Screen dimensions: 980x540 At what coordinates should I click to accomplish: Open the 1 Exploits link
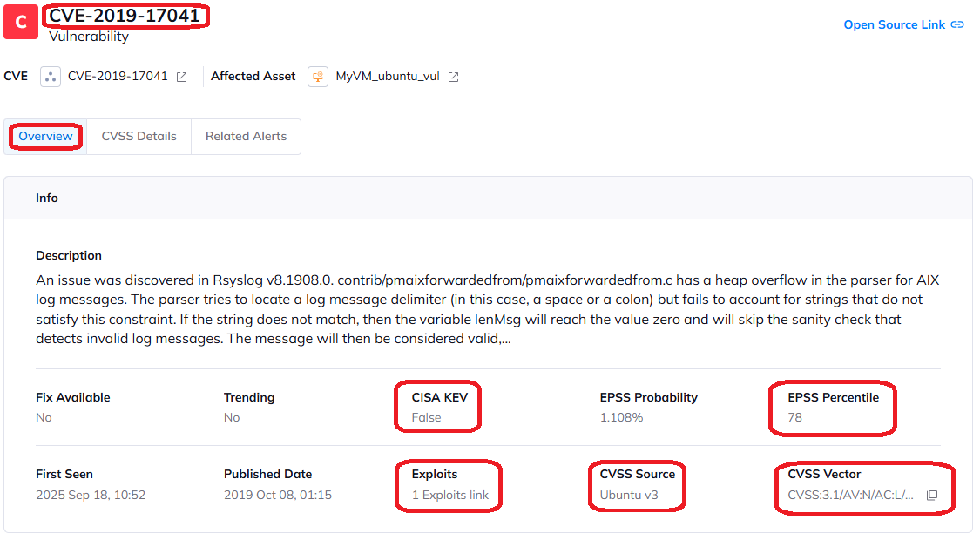(x=450, y=495)
